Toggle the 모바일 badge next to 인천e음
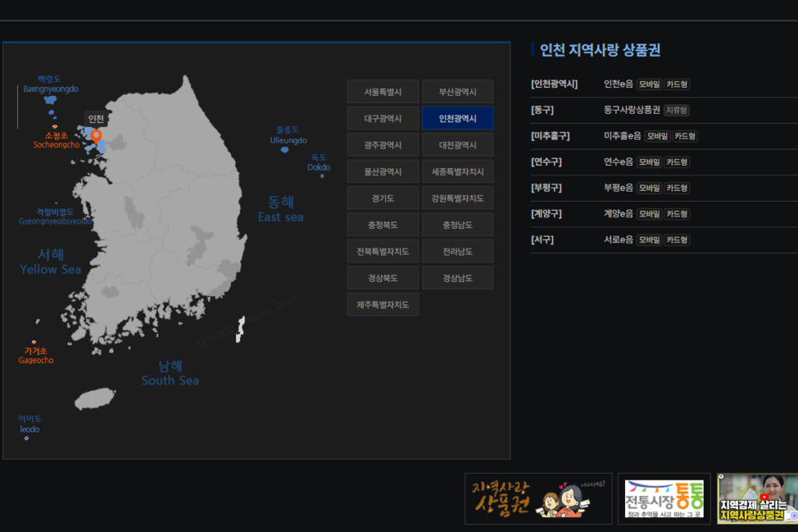This screenshot has width=798, height=532. pos(649,84)
